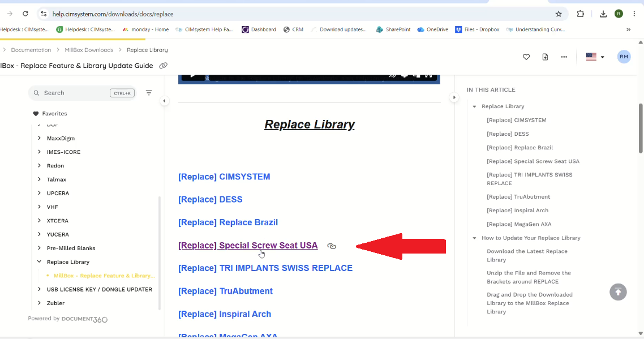Click the Document360 powered-by logo
644x339 pixels.
click(x=85, y=319)
